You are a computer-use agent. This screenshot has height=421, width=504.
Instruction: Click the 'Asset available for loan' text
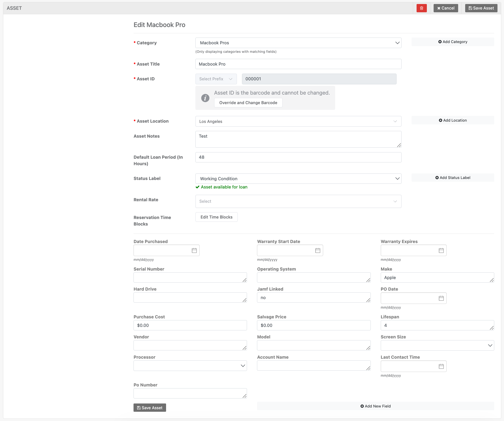tap(224, 187)
